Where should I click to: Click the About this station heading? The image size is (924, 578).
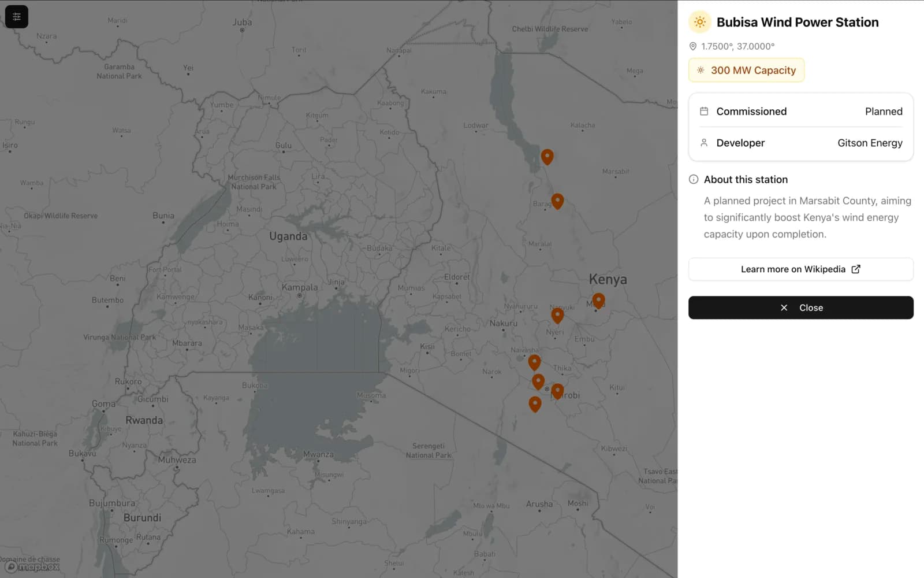(x=746, y=179)
